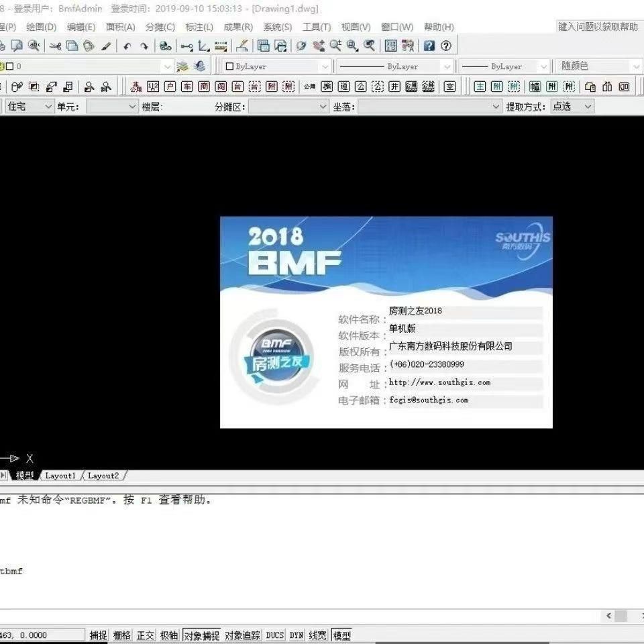Redo the last undone action
This screenshot has height=644, width=644.
144,46
